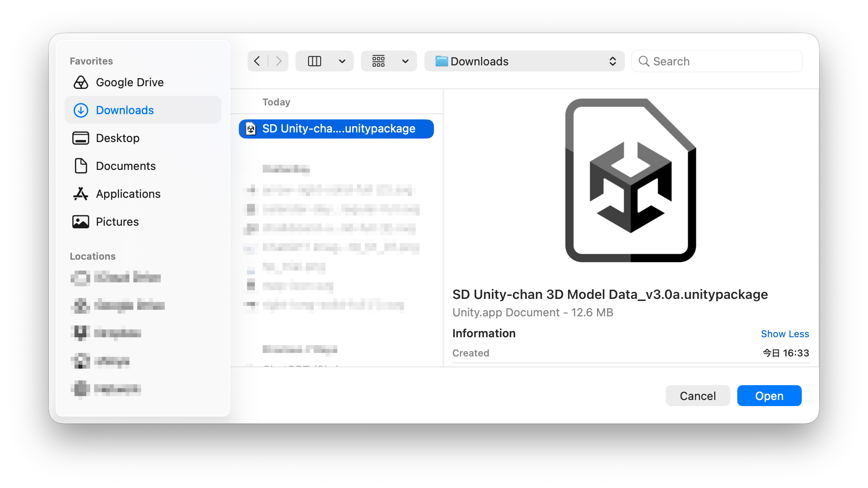Click the Applications sidebar icon
This screenshot has height=488, width=868.
pyautogui.click(x=81, y=194)
